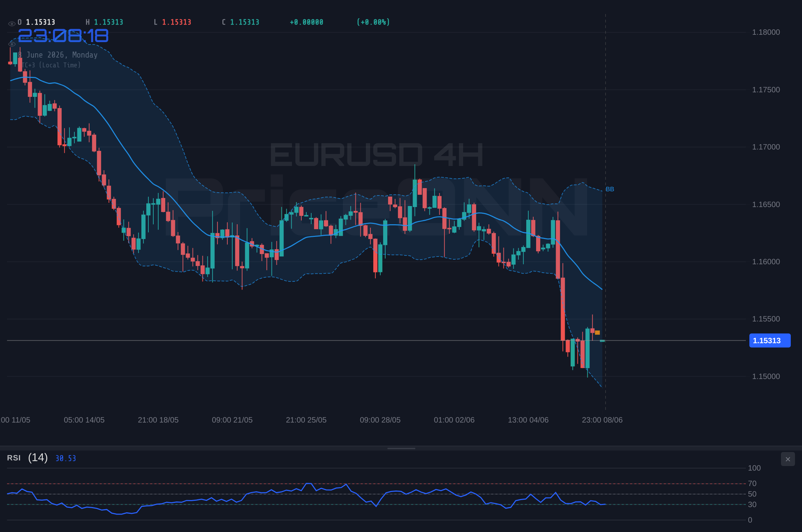This screenshot has width=802, height=532.
Task: Click the 13:00 04/06 time axis label
Action: tap(528, 420)
